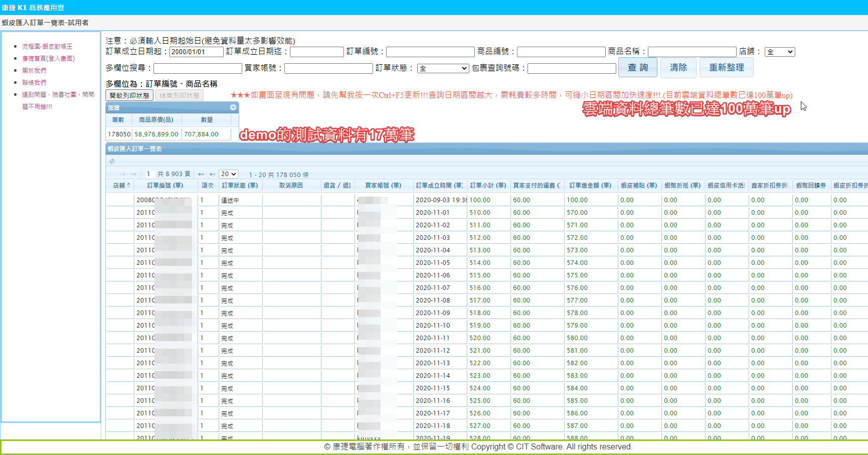Open 康捷首頁(登入畫面) sidebar link
This screenshot has width=868, height=455.
pyautogui.click(x=48, y=58)
